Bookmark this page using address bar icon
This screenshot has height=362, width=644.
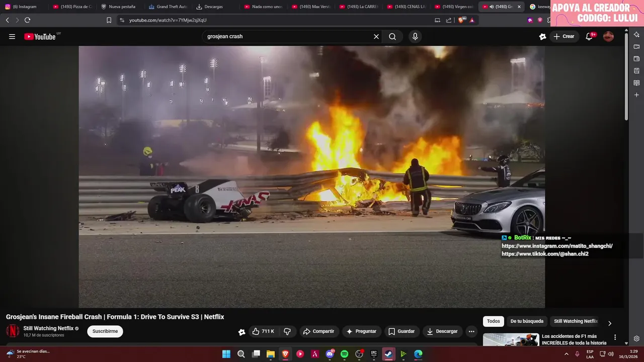[x=109, y=20]
